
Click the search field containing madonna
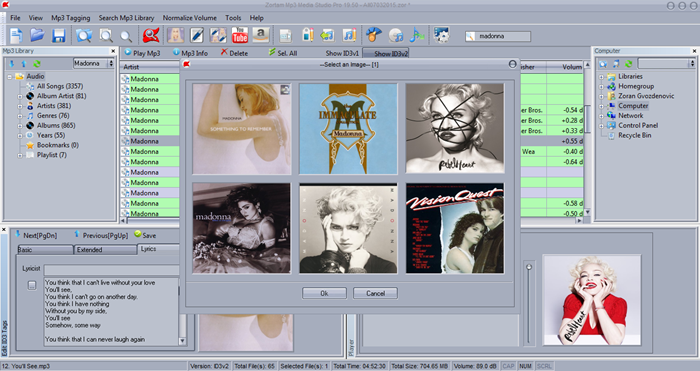pyautogui.click(x=498, y=36)
